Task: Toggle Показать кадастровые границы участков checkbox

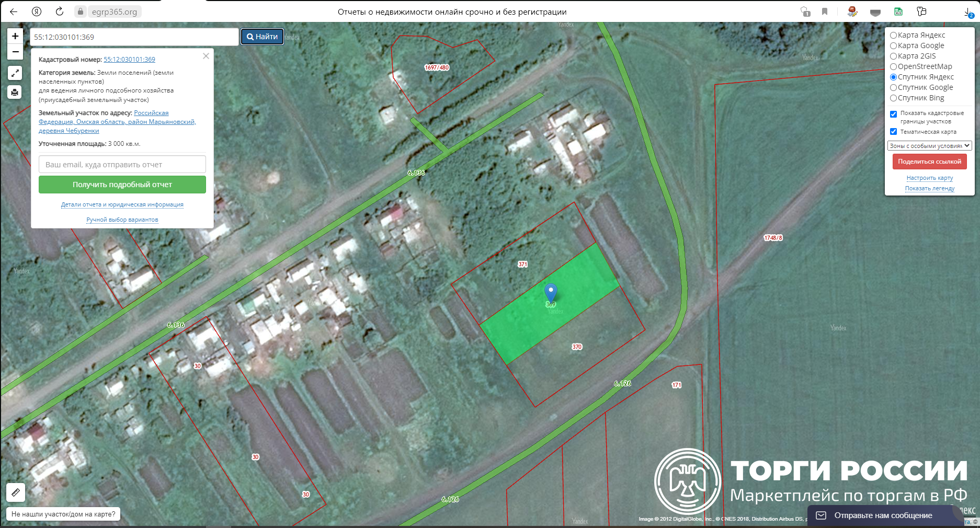Action: click(893, 114)
